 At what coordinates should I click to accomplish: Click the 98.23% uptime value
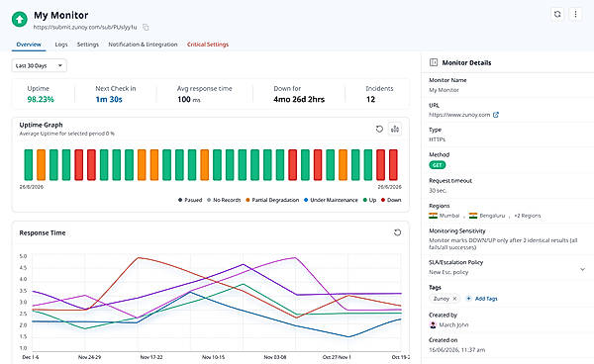pos(41,99)
